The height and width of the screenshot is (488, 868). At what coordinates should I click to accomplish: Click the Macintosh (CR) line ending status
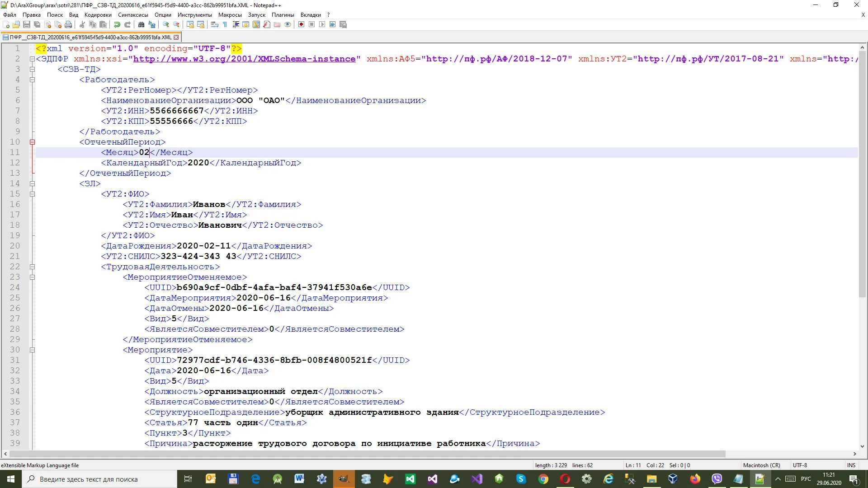point(761,465)
